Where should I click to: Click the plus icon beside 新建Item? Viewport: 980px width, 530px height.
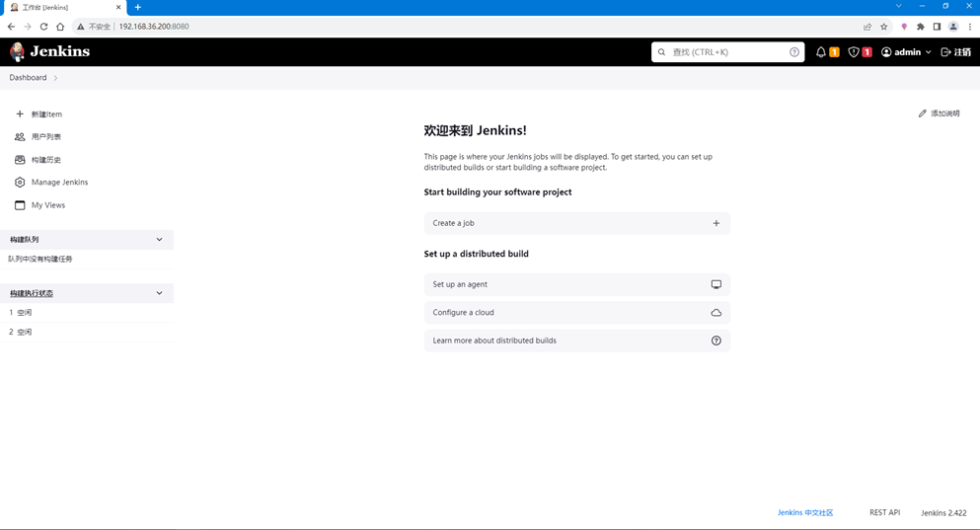coord(20,114)
